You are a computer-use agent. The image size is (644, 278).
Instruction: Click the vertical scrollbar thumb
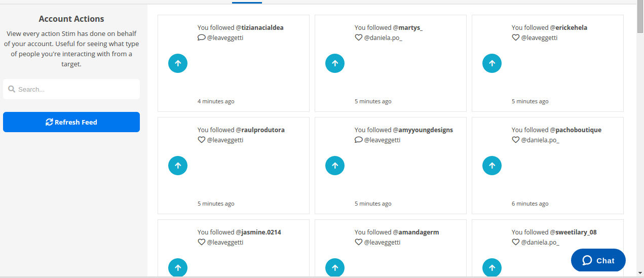click(640, 18)
